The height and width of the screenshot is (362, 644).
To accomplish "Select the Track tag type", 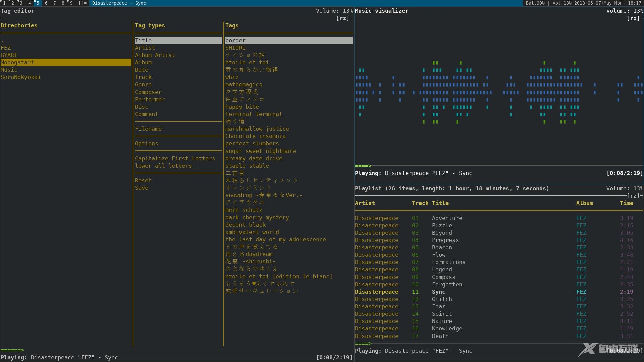I will [x=178, y=77].
